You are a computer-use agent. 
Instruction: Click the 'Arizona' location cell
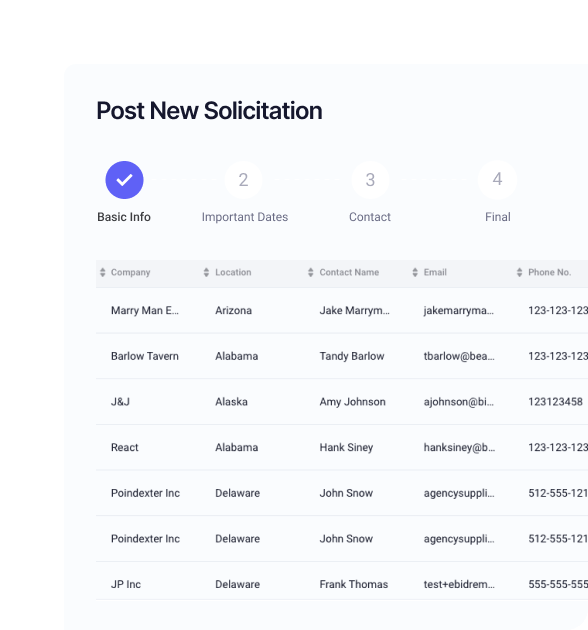click(234, 311)
